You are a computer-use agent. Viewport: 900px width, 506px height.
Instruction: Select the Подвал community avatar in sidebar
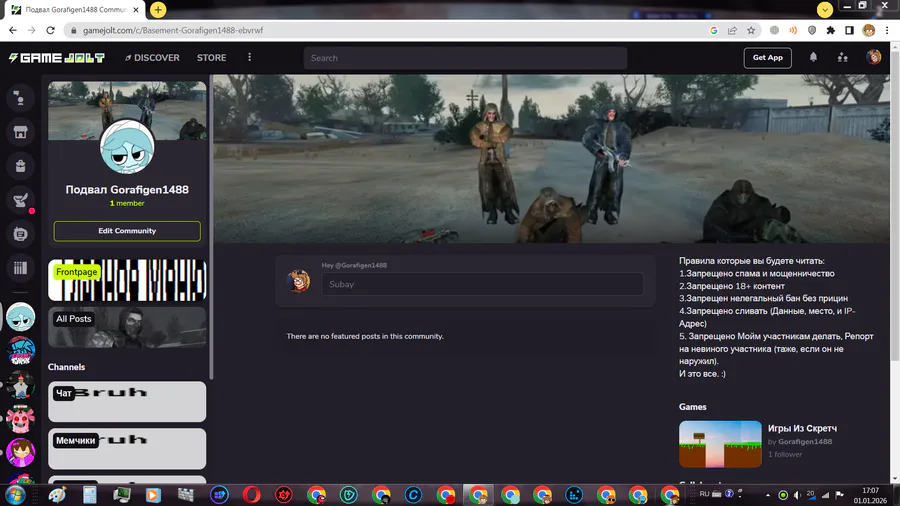[x=20, y=317]
